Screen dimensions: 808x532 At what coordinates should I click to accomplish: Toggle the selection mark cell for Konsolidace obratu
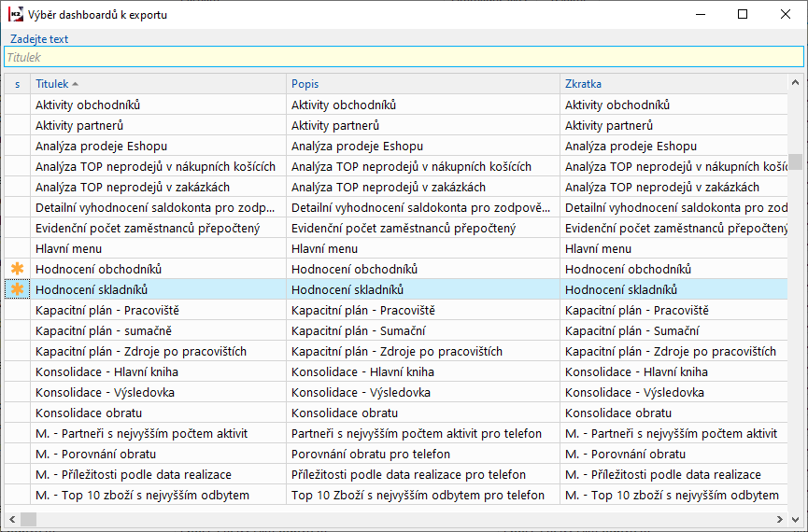(x=17, y=413)
